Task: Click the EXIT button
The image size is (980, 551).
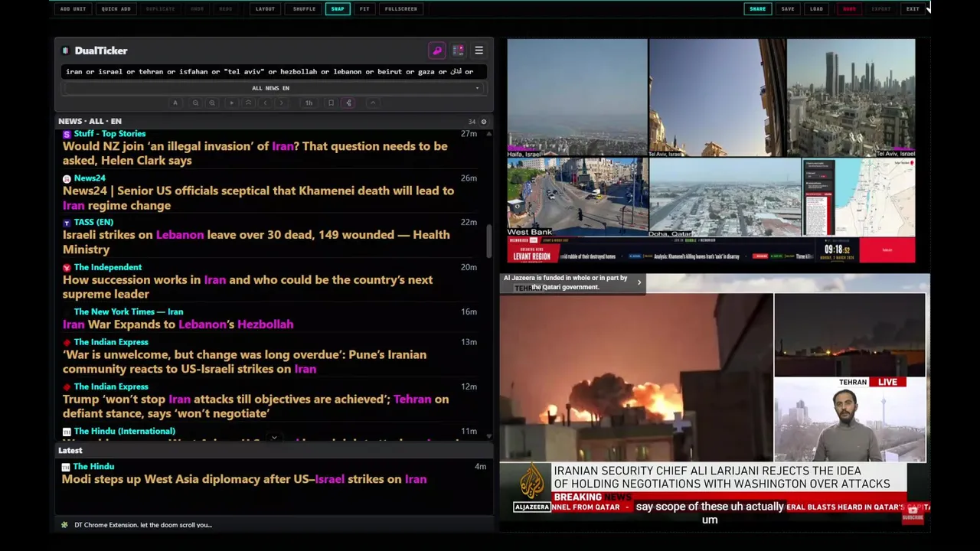Action: click(913, 8)
